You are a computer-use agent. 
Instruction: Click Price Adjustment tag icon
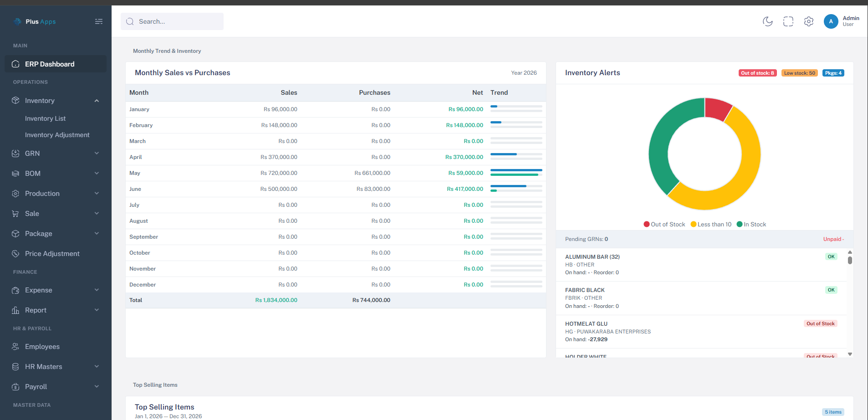(15, 254)
